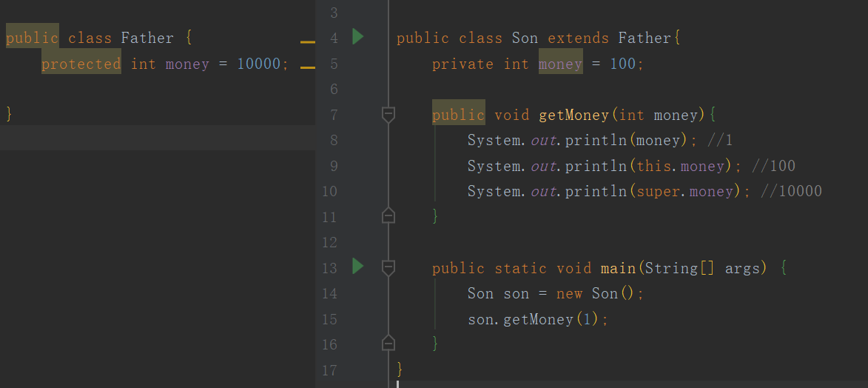Click the getMoney closing fold marker
868x388 pixels.
pos(388,215)
